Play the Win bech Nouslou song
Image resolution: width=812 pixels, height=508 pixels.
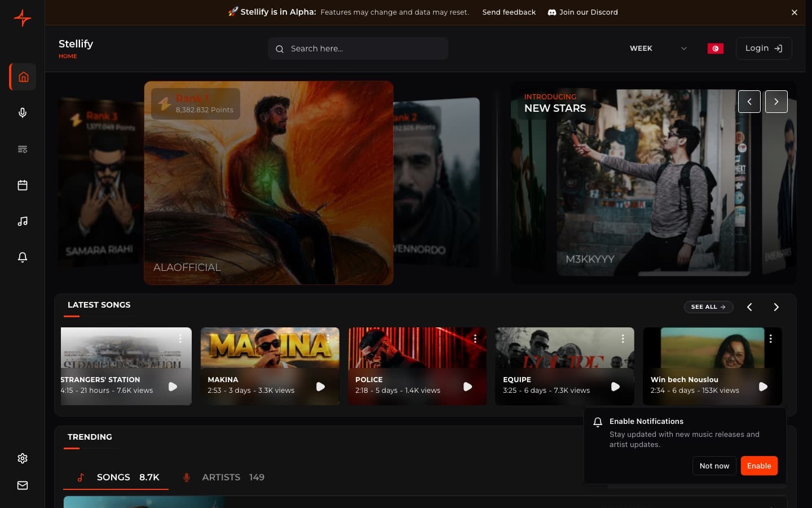[764, 387]
